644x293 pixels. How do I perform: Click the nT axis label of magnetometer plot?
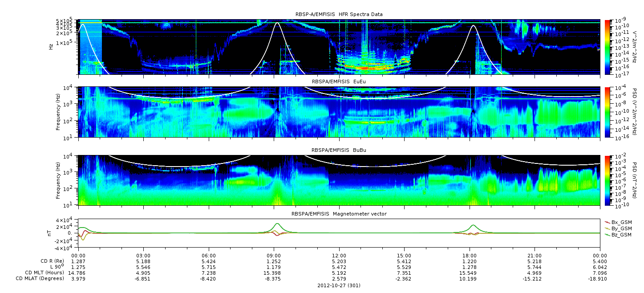tap(51, 233)
